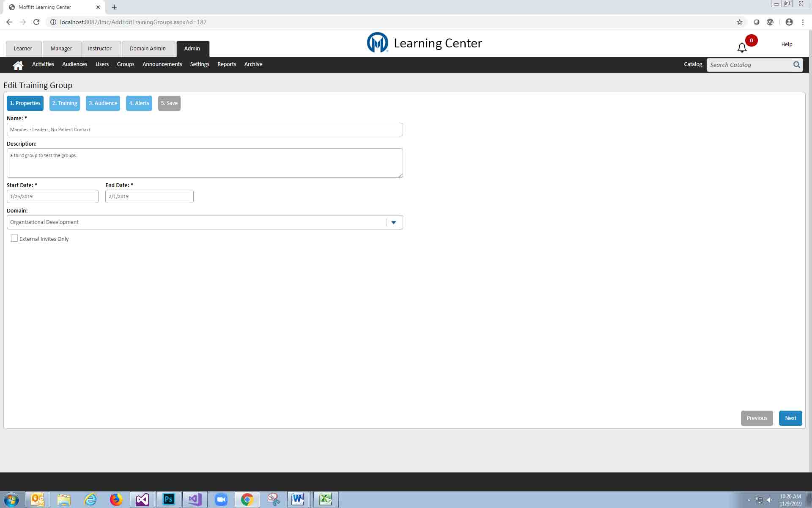
Task: Open the notifications bell icon
Action: pos(742,47)
